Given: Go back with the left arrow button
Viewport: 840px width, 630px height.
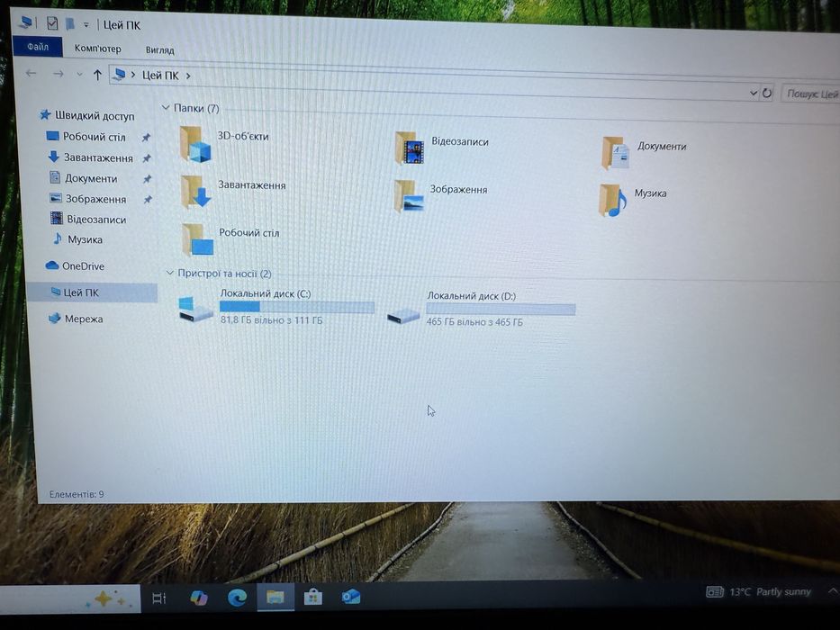Looking at the screenshot, I should [32, 72].
